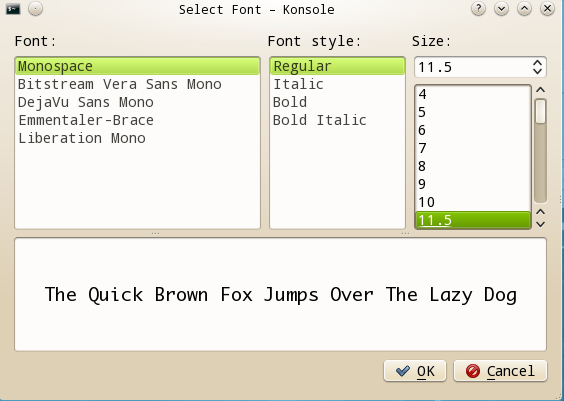This screenshot has width=564, height=401.
Task: Select size 5 in the list
Action: click(x=473, y=112)
